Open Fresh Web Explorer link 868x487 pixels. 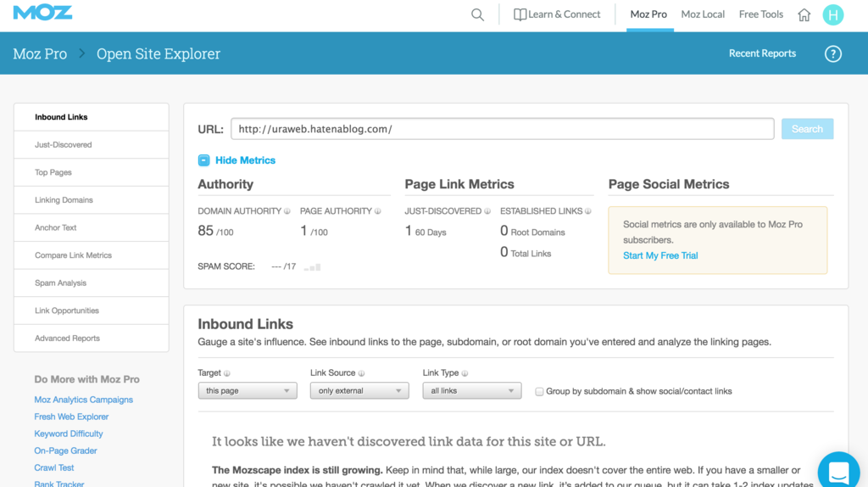click(x=71, y=417)
